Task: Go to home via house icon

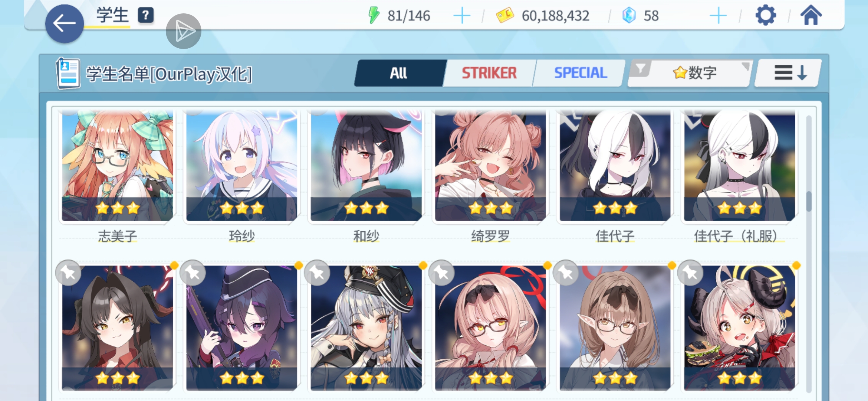Action: point(811,15)
